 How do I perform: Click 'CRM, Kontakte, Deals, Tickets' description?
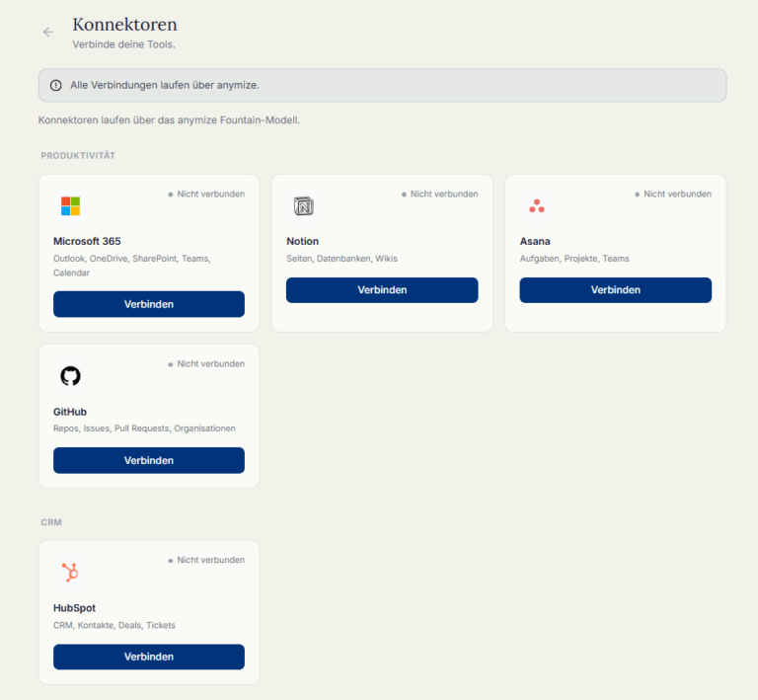click(x=114, y=625)
